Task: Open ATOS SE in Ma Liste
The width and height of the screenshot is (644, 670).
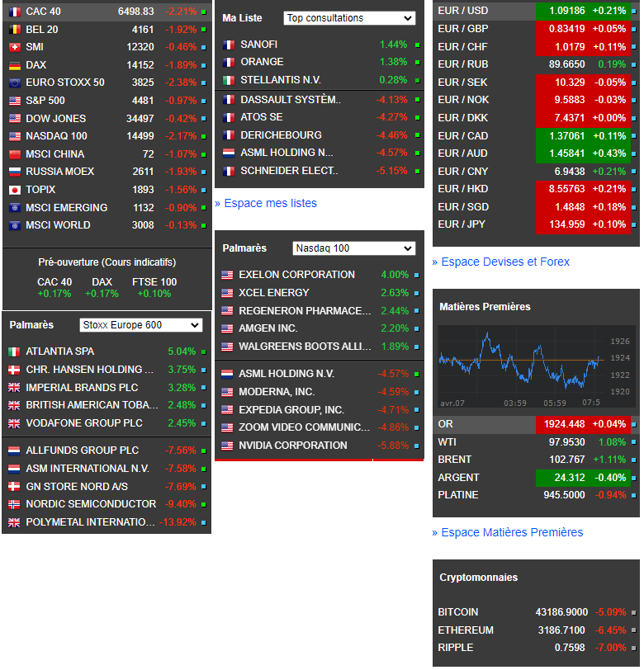Action: point(320,117)
